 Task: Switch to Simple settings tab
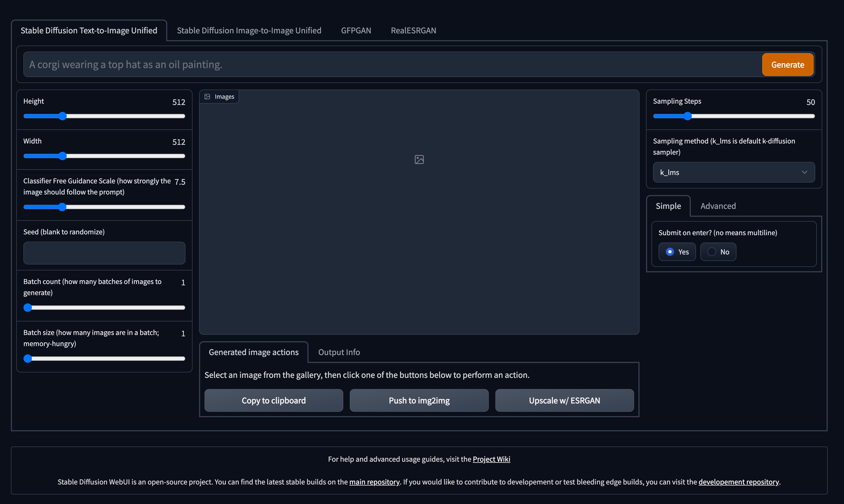[668, 205]
